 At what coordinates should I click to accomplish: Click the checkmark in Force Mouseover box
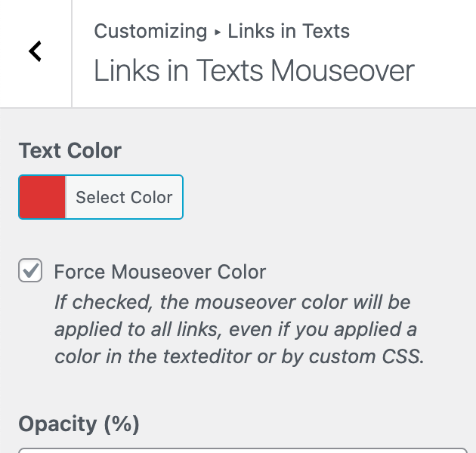coord(30,271)
